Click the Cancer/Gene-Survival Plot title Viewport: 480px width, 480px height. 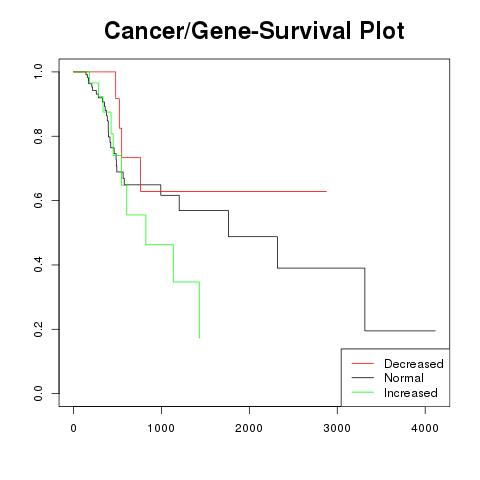pyautogui.click(x=254, y=31)
